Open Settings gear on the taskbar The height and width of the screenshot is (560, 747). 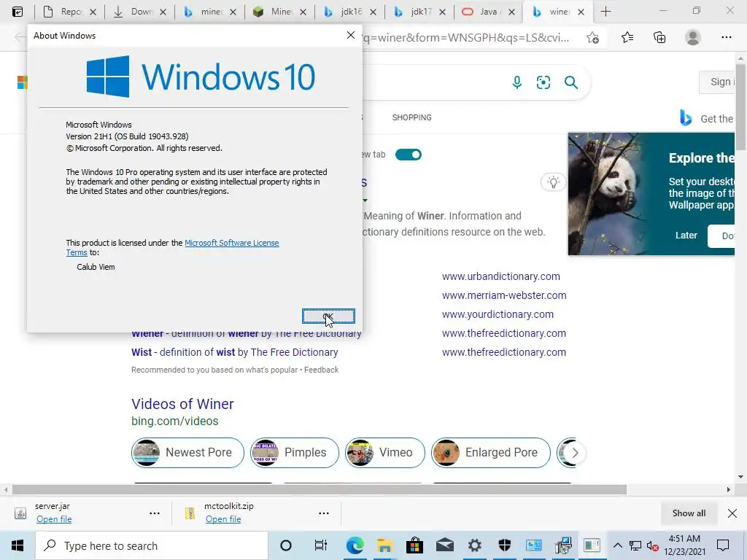[x=474, y=545]
